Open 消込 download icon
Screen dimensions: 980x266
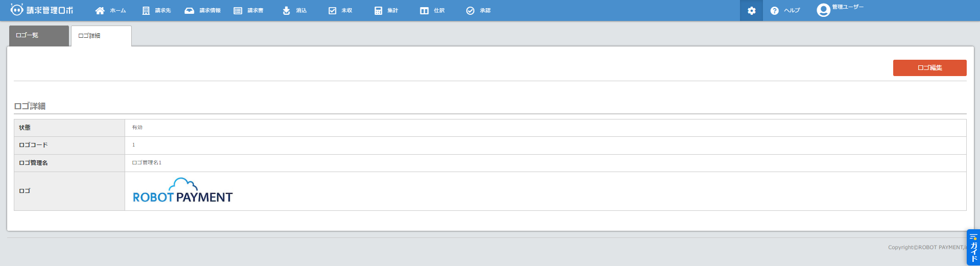point(286,11)
